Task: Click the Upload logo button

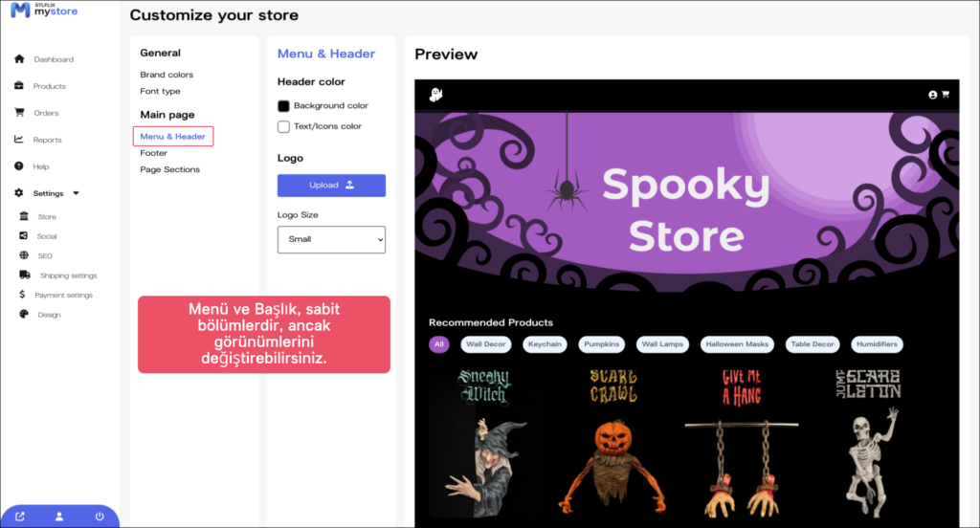Action: pos(331,185)
